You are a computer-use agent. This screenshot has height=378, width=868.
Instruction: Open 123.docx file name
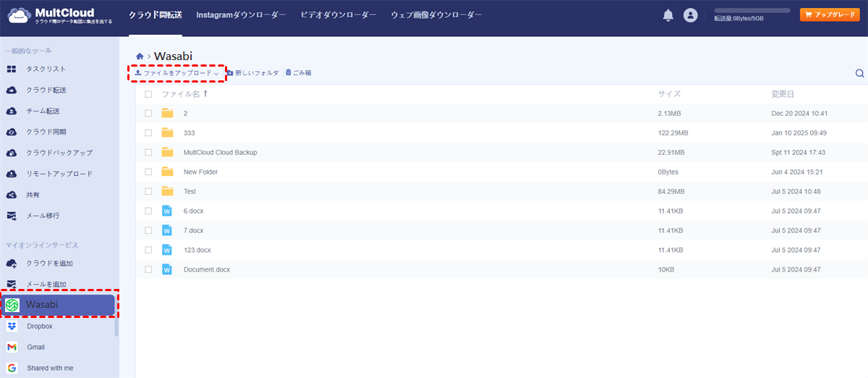(x=197, y=250)
